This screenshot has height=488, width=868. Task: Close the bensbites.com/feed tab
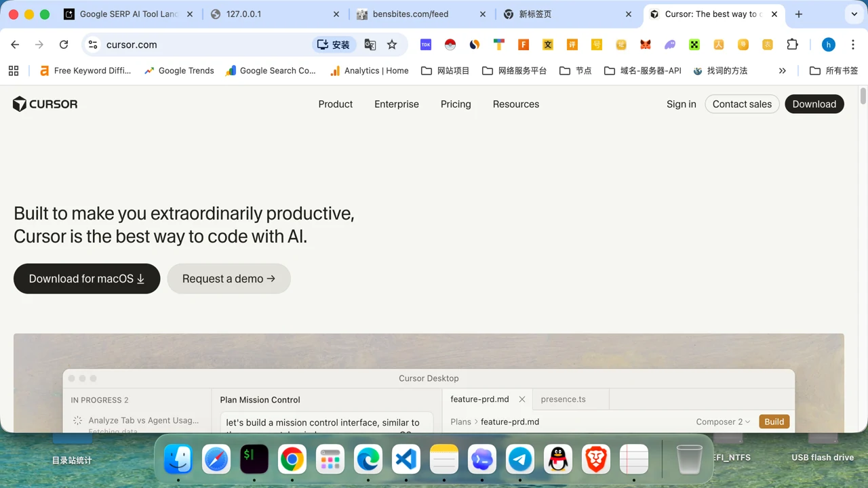(x=483, y=14)
